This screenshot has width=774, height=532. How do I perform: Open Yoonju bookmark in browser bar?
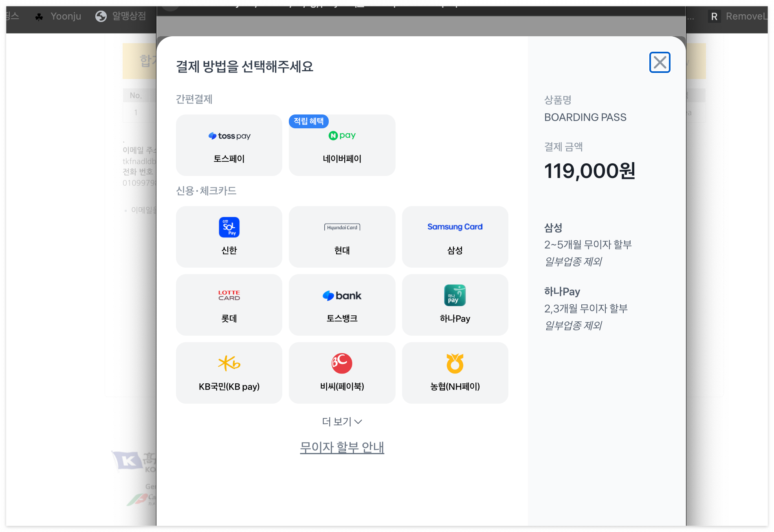pos(58,16)
